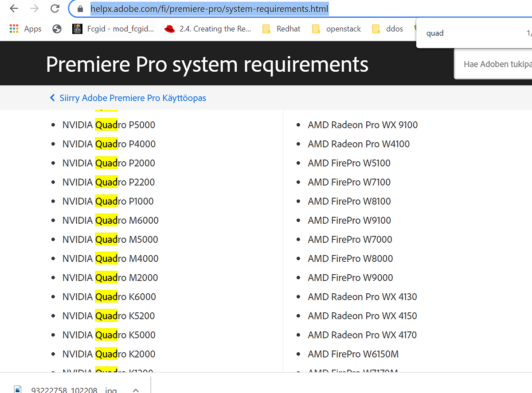The width and height of the screenshot is (532, 393).
Task: Select 'NVIDIA Quadro P2200' list item
Action: click(x=109, y=182)
